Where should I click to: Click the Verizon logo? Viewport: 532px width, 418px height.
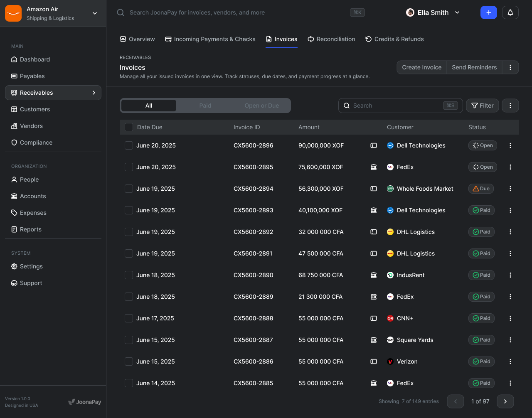click(x=390, y=361)
